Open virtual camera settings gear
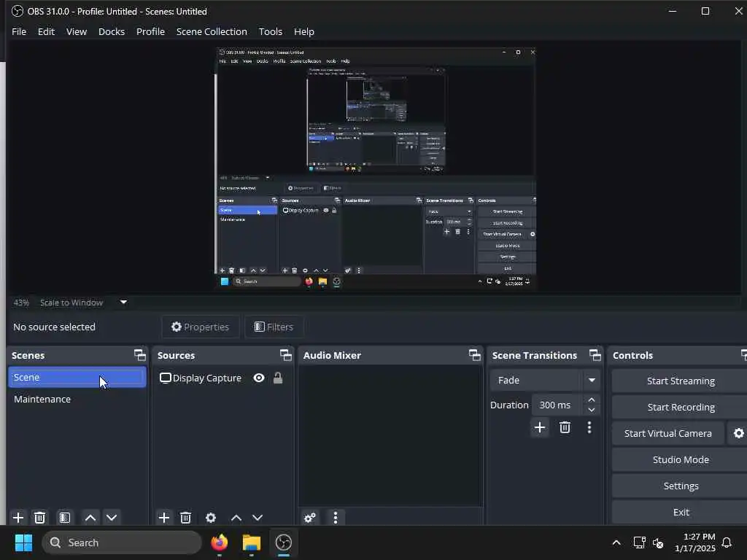 point(738,433)
